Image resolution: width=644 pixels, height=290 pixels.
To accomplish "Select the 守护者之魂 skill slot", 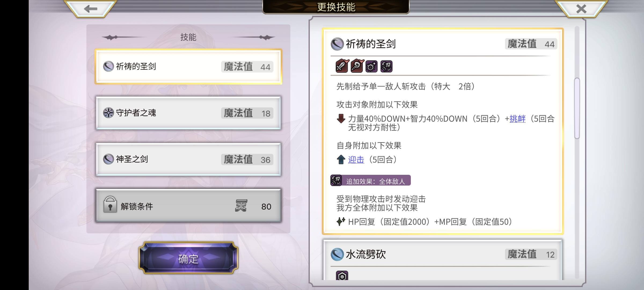I will (188, 113).
